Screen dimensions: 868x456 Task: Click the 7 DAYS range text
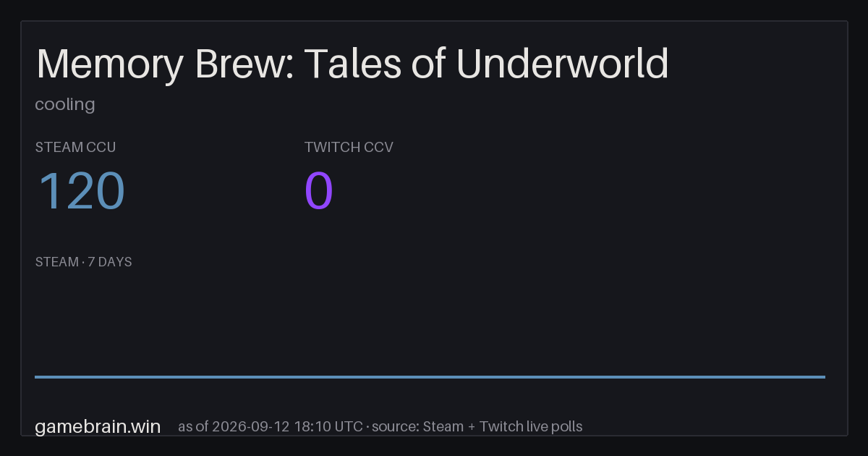[109, 262]
